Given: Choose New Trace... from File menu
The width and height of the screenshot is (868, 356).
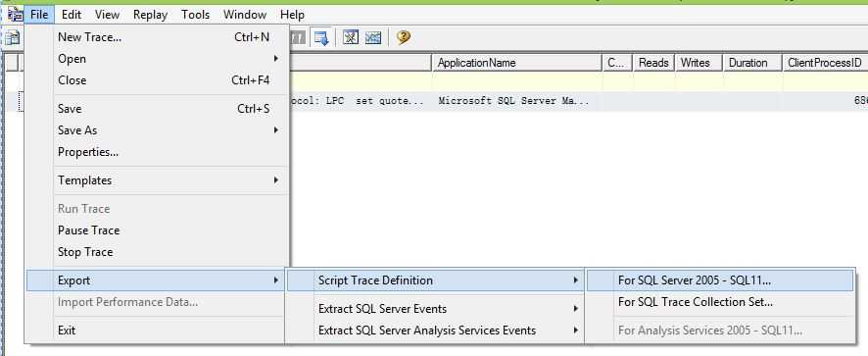Looking at the screenshot, I should tap(157, 37).
